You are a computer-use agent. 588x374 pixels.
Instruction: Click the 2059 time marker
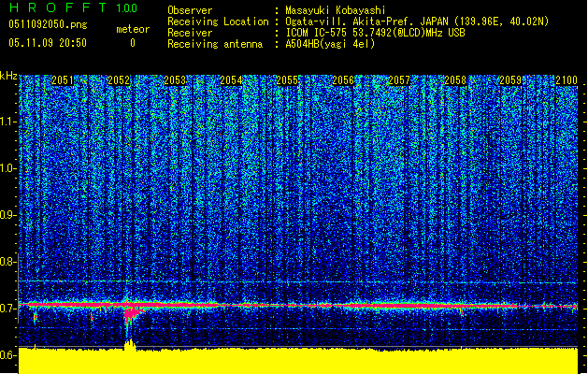[x=510, y=80]
